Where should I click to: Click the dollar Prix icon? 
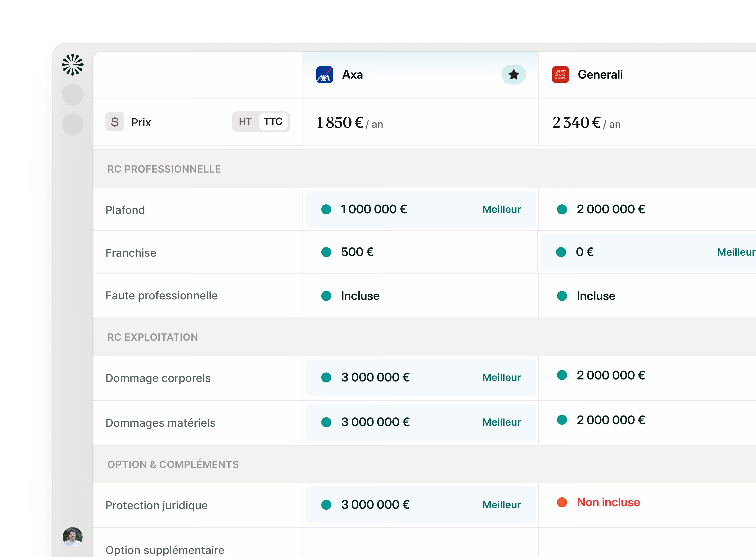[115, 122]
